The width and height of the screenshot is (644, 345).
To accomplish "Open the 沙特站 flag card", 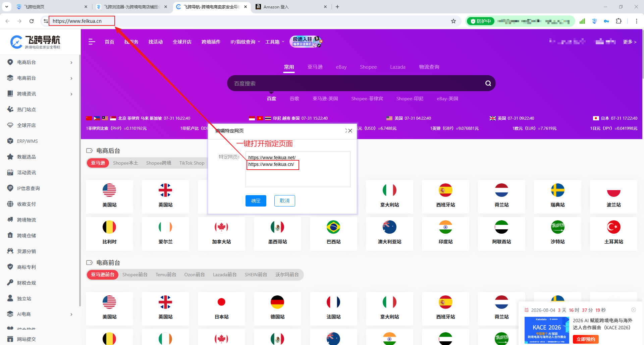I will (x=557, y=233).
